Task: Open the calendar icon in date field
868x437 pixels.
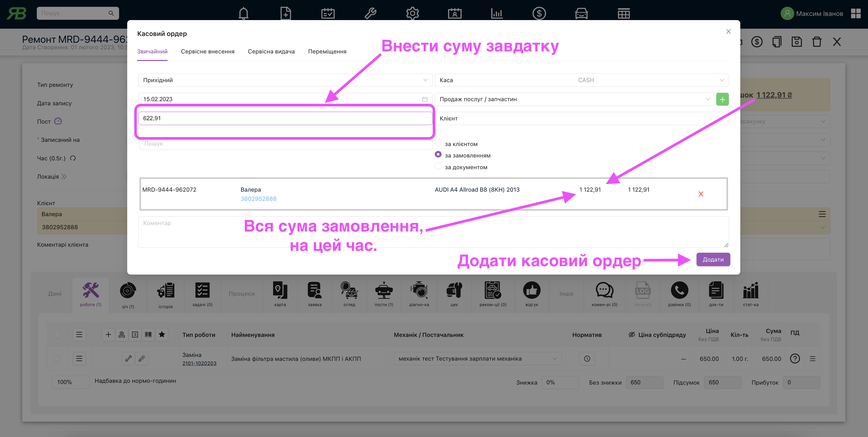Action: [425, 99]
